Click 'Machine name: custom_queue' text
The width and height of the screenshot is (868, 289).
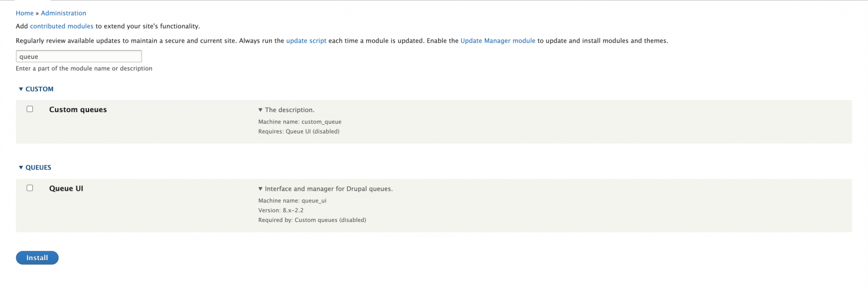(300, 122)
